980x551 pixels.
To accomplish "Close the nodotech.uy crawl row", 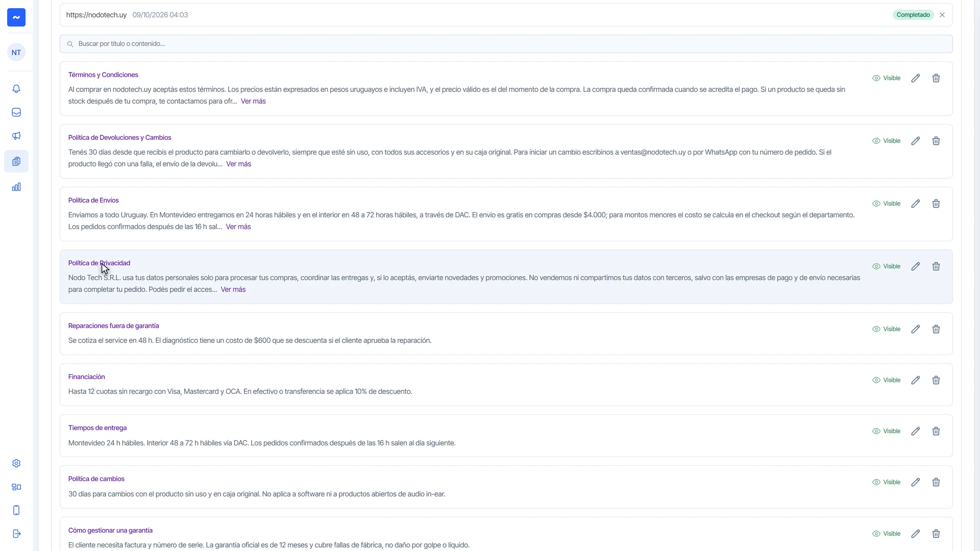I will 942,15.
